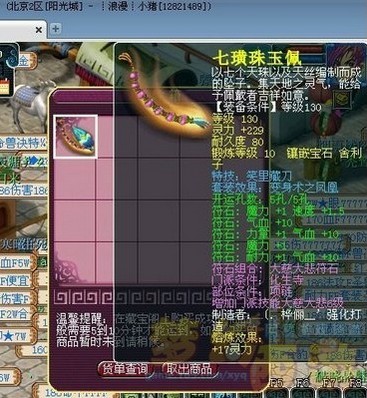Open the F便宜 stall sign
Viewport: 367px width, 398px height.
[x=15, y=281]
